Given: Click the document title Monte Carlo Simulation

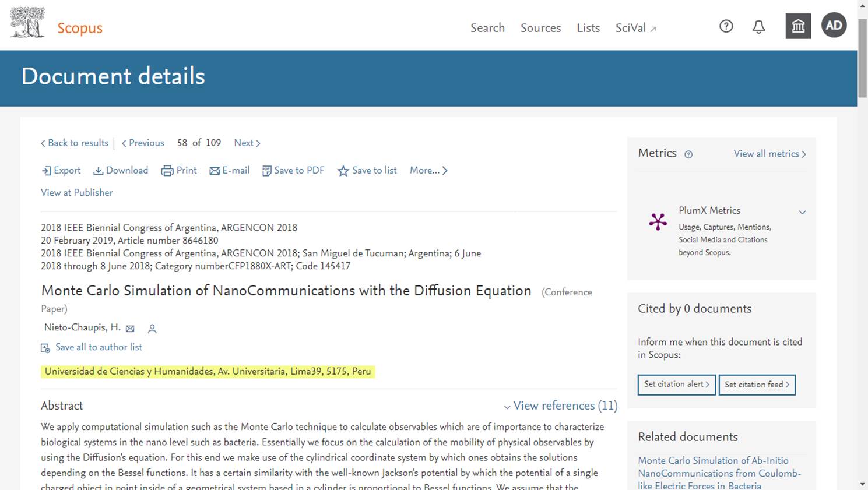Looking at the screenshot, I should pos(286,291).
